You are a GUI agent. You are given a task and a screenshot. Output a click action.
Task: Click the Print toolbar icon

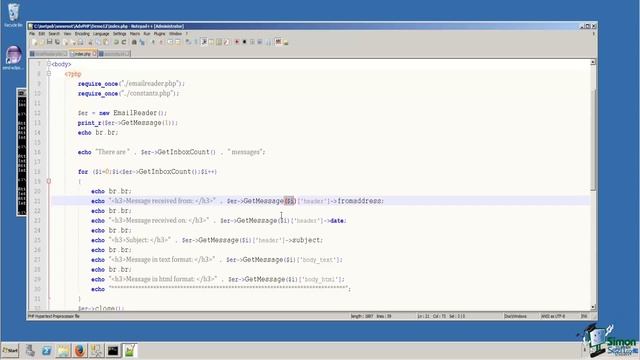click(80, 42)
